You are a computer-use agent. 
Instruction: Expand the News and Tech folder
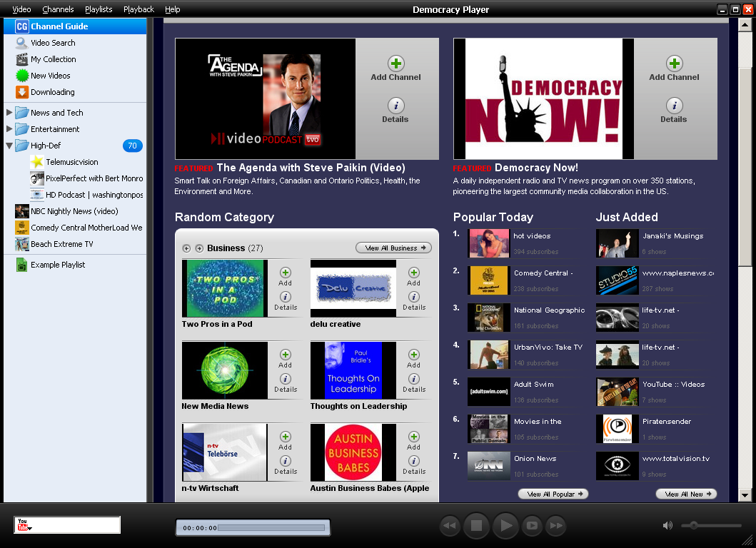(x=9, y=113)
